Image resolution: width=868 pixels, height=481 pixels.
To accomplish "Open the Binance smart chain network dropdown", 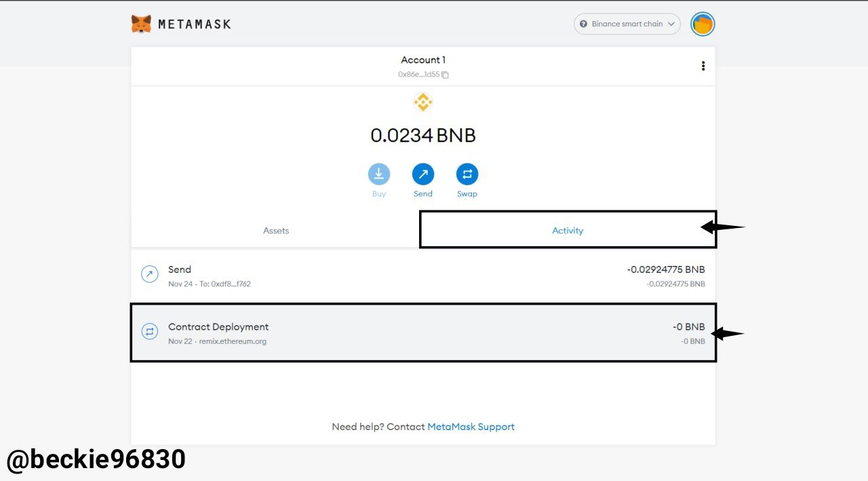I will coord(627,24).
